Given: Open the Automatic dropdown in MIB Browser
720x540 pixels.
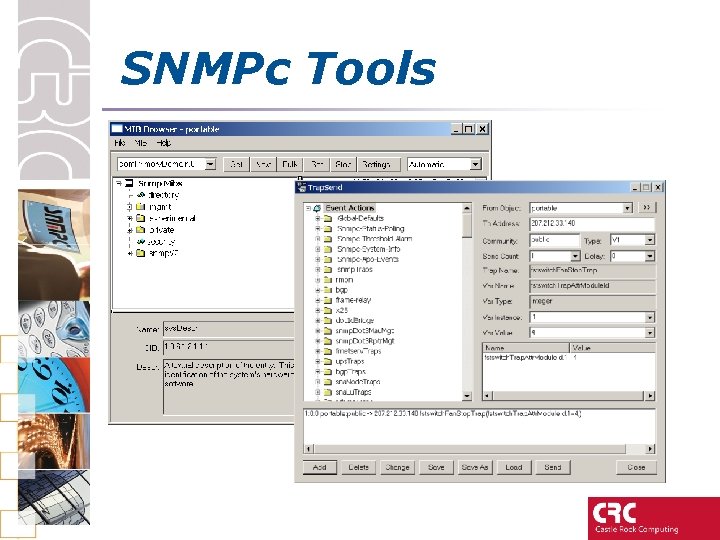Looking at the screenshot, I should coord(476,164).
